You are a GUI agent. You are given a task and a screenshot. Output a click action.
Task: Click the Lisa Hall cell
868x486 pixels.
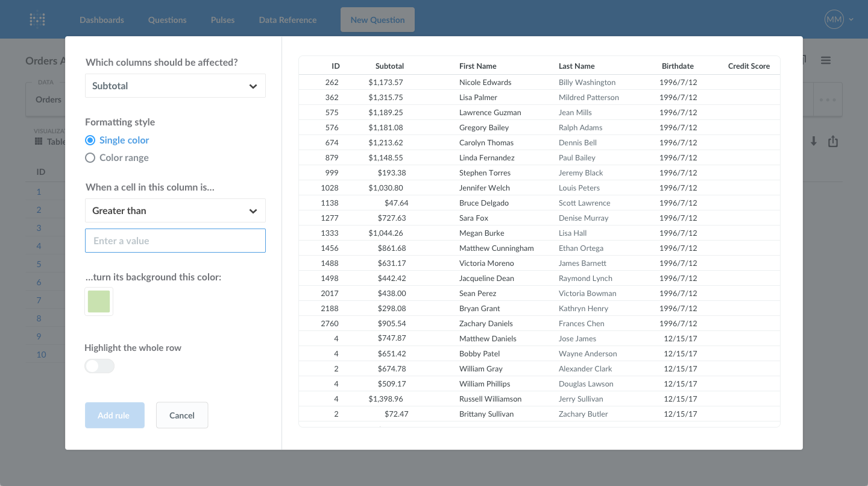[x=573, y=233]
